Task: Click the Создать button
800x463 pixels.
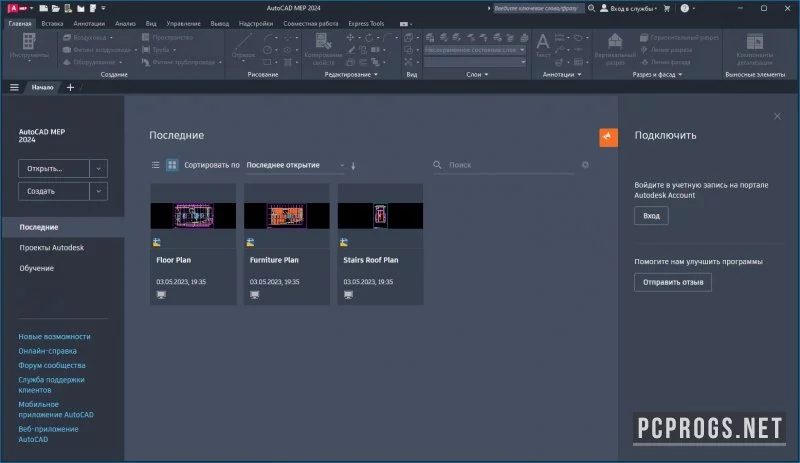Action: 54,191
